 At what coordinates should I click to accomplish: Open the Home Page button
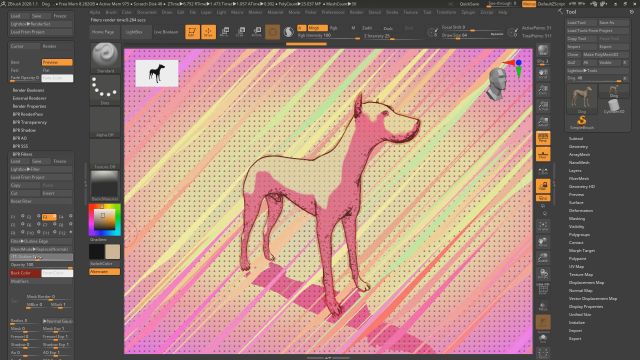click(x=103, y=32)
